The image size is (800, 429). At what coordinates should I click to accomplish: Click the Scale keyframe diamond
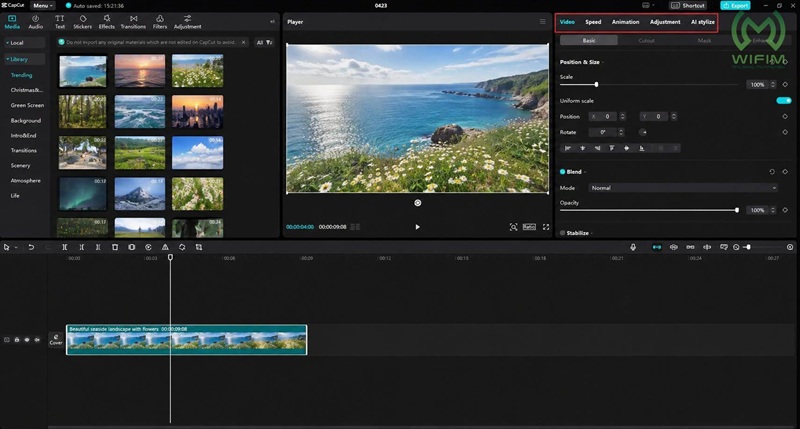point(785,85)
